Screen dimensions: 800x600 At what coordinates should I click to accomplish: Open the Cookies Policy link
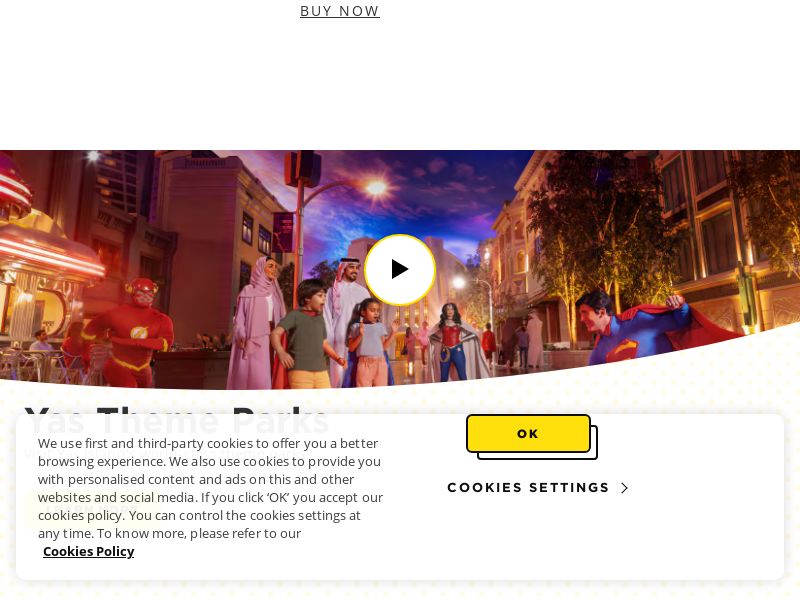(88, 552)
